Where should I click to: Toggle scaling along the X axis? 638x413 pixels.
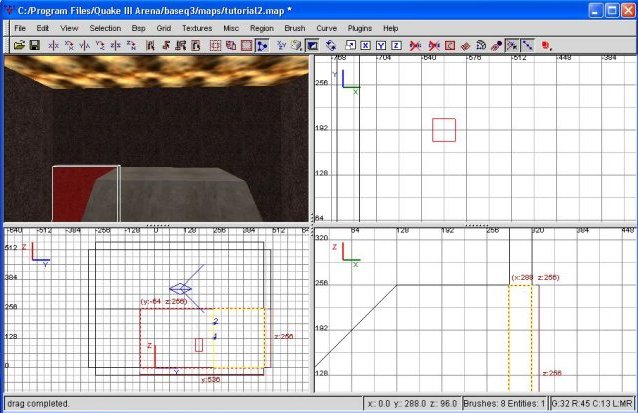365,46
